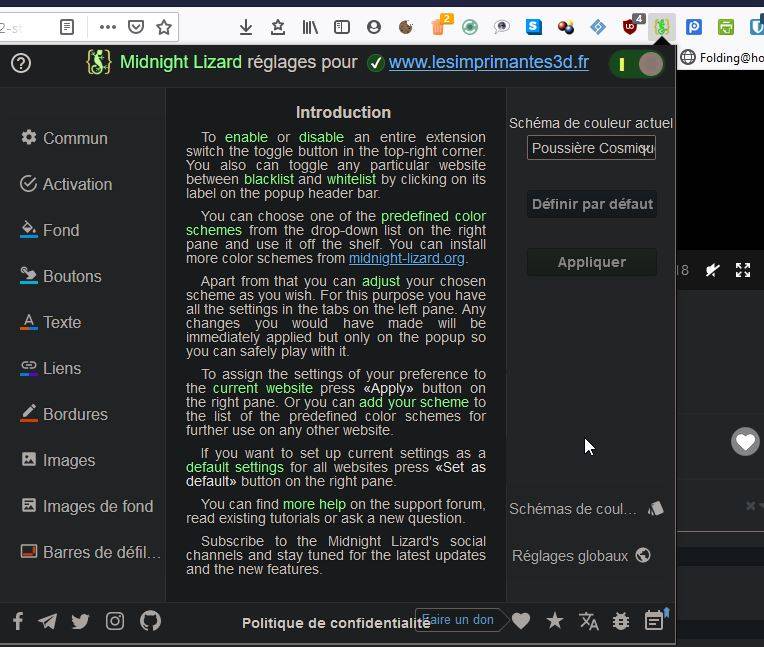Open the Folding@home bookmark

click(x=723, y=58)
